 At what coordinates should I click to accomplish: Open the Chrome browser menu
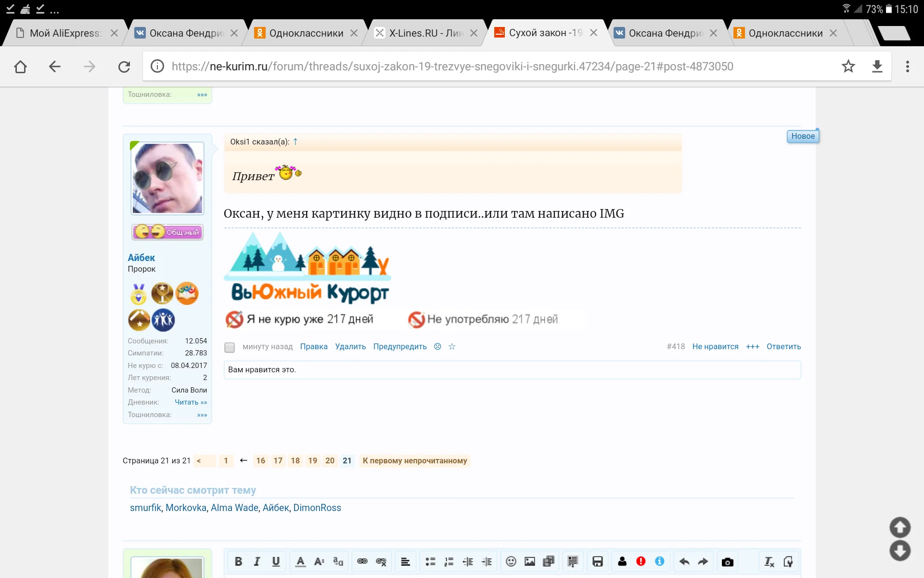[x=909, y=66]
